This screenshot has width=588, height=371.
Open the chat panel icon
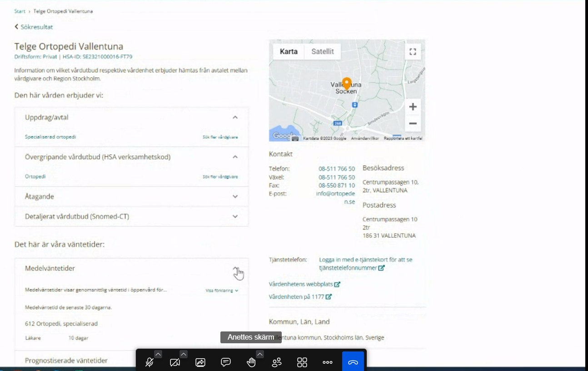(226, 362)
